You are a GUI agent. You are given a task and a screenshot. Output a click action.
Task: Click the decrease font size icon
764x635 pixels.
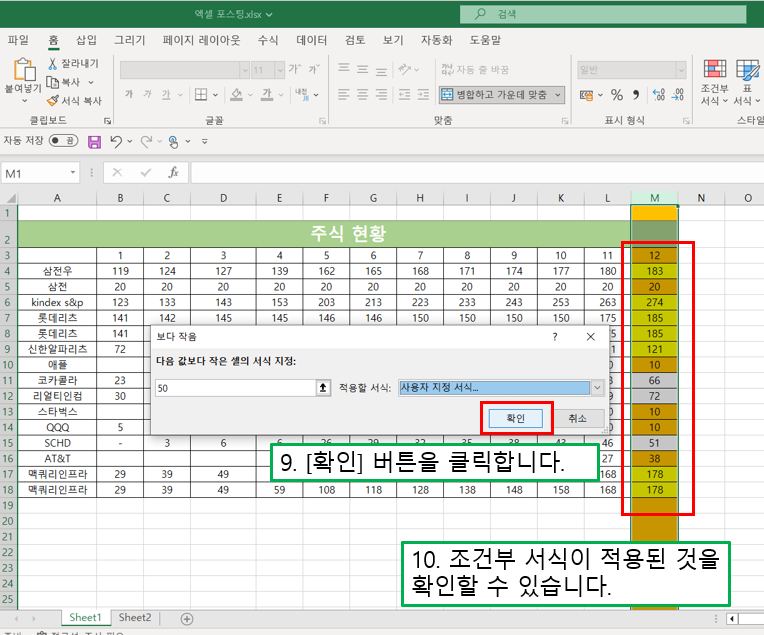tap(314, 69)
